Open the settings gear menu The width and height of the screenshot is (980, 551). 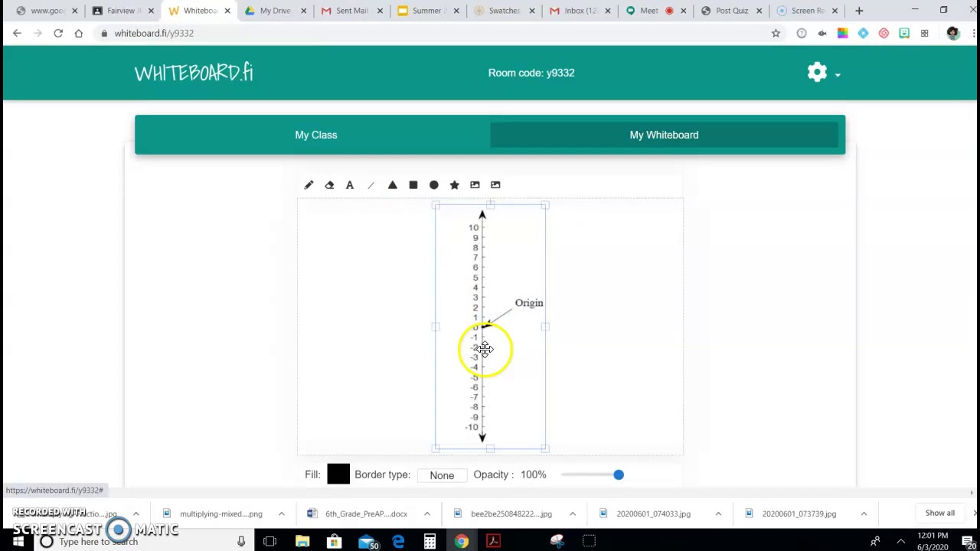click(x=823, y=73)
